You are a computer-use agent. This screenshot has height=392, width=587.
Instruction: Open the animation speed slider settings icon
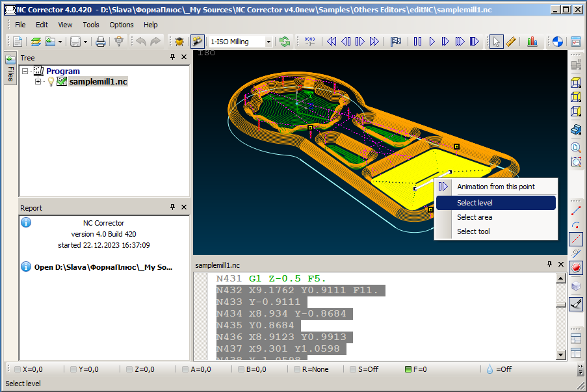pyautogui.click(x=309, y=42)
